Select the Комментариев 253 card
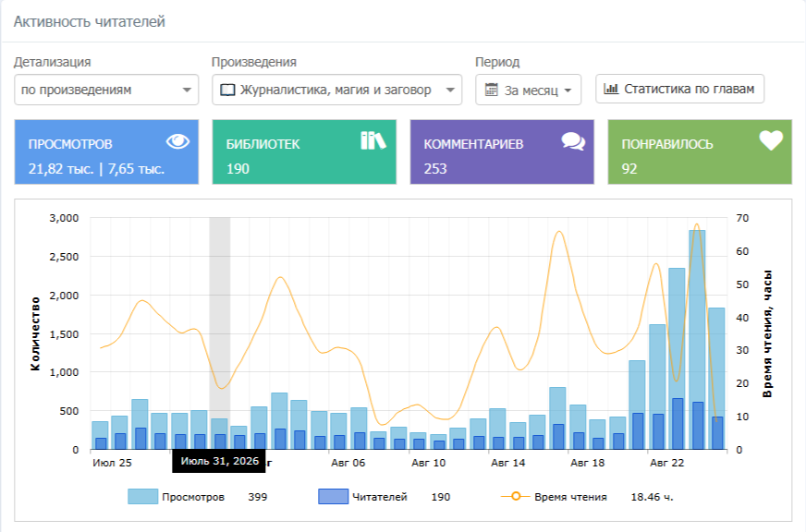The width and height of the screenshot is (806, 532). click(x=502, y=152)
